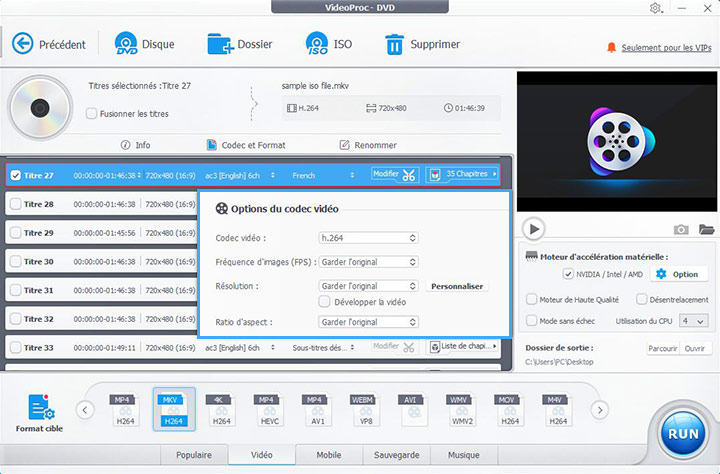Open Titre 27 audio track ac3 selector
Screen dimensions: 720x474
[240, 175]
